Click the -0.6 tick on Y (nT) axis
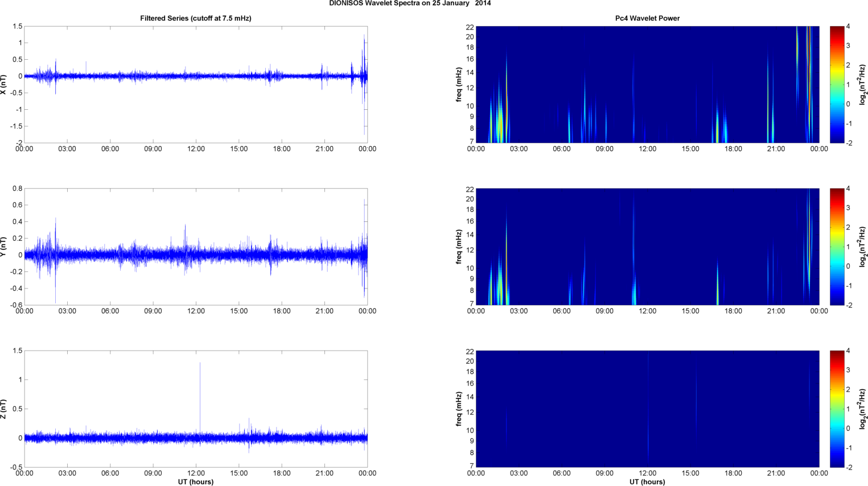The width and height of the screenshot is (868, 486). click(x=17, y=305)
